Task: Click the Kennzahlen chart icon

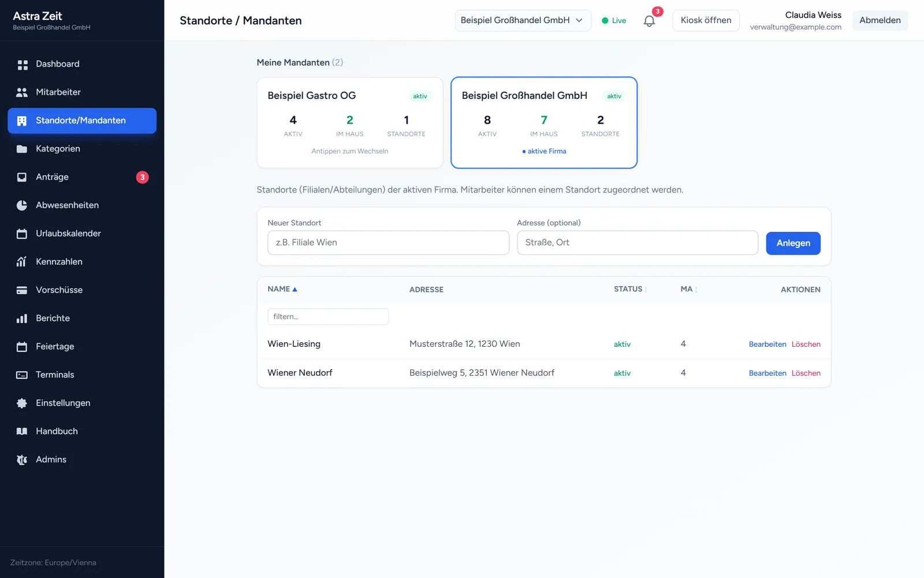Action: coord(22,262)
